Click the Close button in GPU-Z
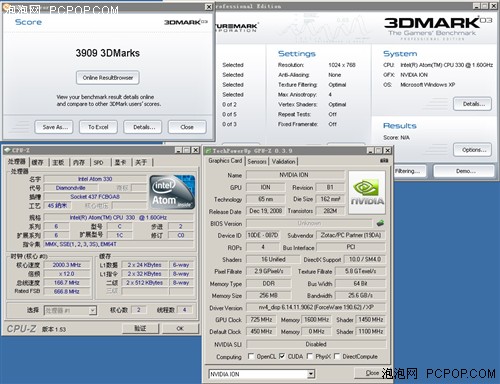Screen dimensions: 500x384 371,373
